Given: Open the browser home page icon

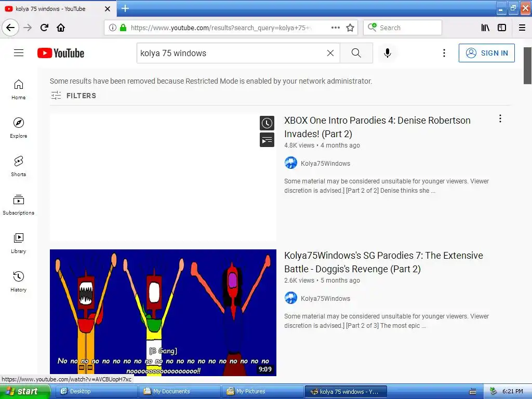Looking at the screenshot, I should 61,28.
